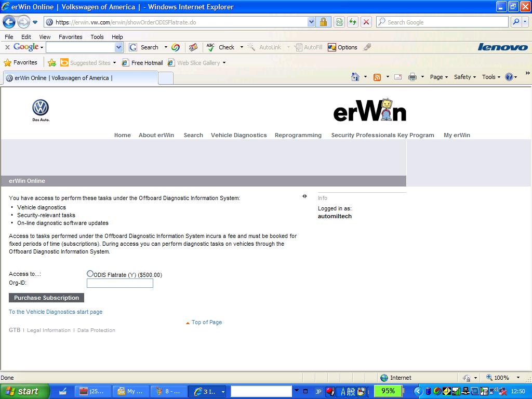Viewport: 532px width, 399px height.
Task: Open Suggested Sites
Action: pyautogui.click(x=88, y=63)
